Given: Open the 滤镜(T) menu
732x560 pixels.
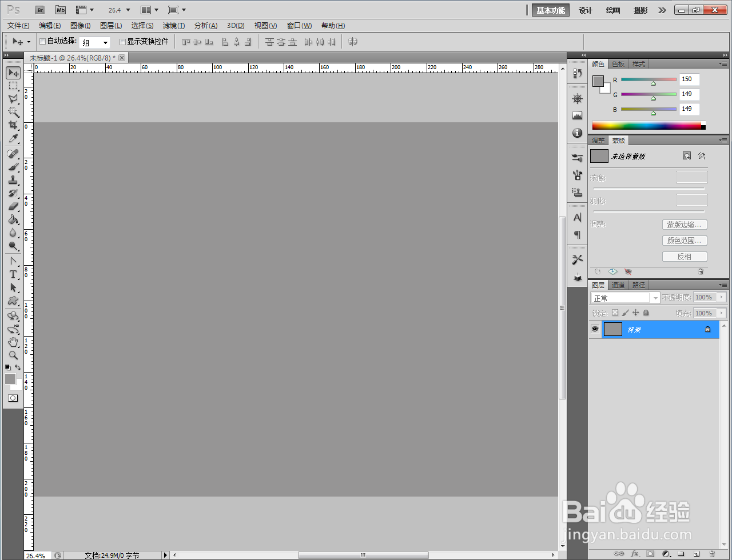Looking at the screenshot, I should pos(174,26).
